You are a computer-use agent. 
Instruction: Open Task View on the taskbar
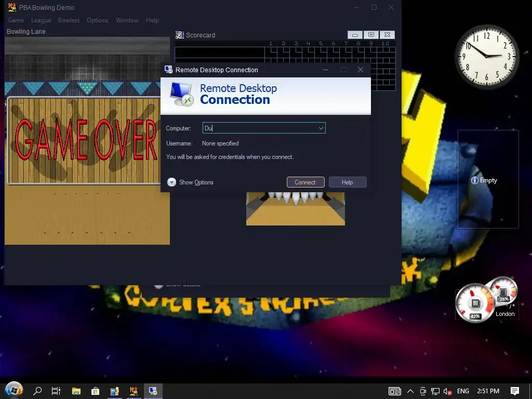click(x=56, y=391)
